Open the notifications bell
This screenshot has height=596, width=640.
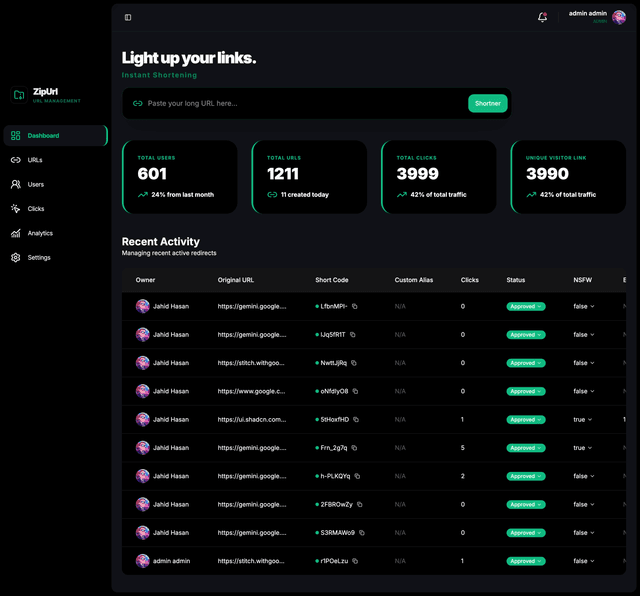coord(542,17)
